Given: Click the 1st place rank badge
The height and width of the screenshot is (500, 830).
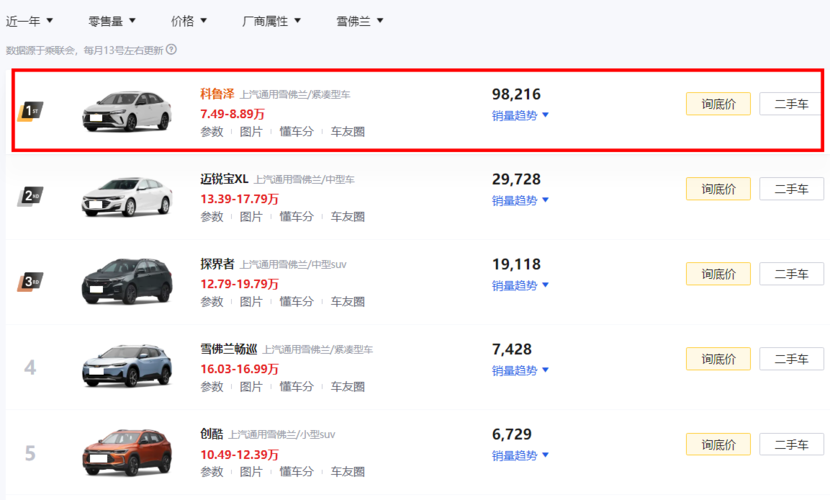Looking at the screenshot, I should point(31,112).
